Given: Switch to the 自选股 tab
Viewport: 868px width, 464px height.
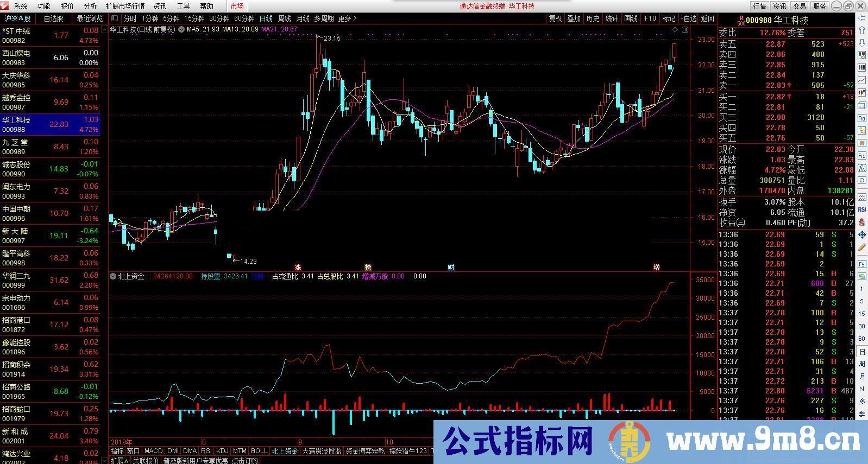Looking at the screenshot, I should point(54,18).
